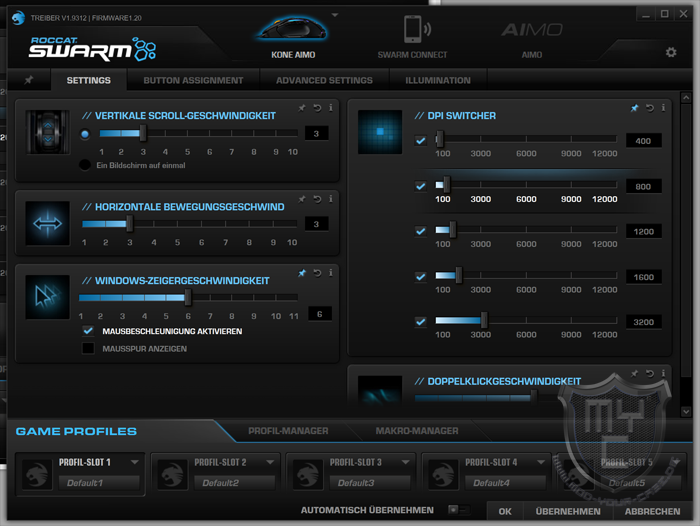
Task: Open the settings gear icon
Action: 671,52
